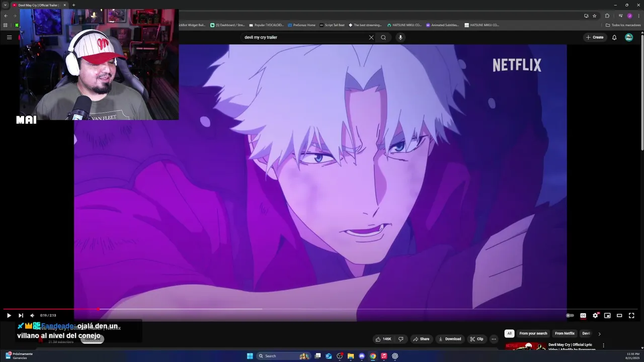Mute the video volume
This screenshot has height=362, width=644.
click(32, 316)
